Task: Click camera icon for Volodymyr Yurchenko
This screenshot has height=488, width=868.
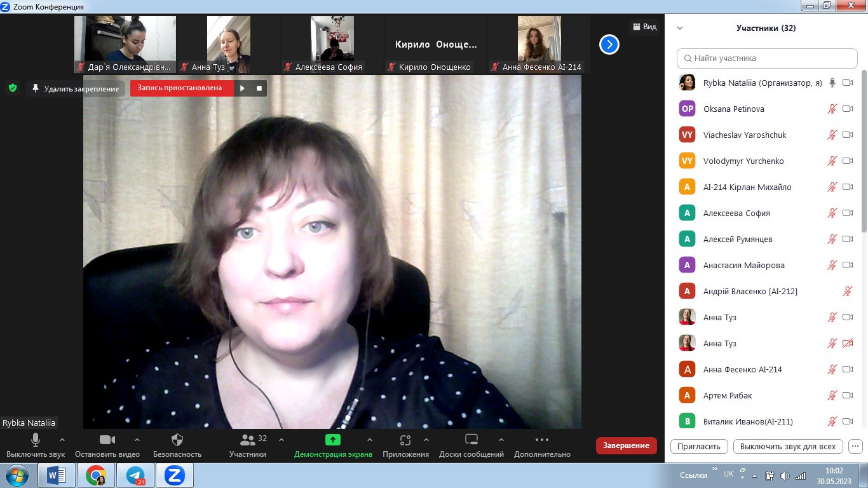Action: pyautogui.click(x=848, y=161)
